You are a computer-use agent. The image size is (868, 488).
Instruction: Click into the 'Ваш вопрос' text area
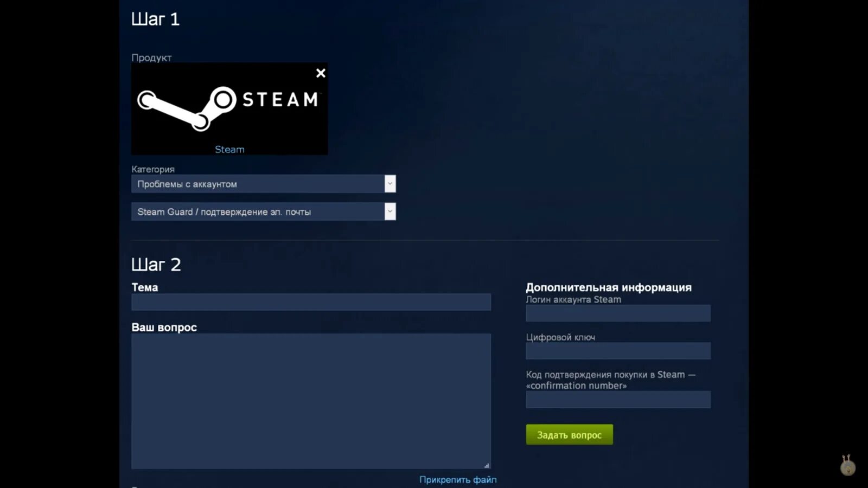311,401
